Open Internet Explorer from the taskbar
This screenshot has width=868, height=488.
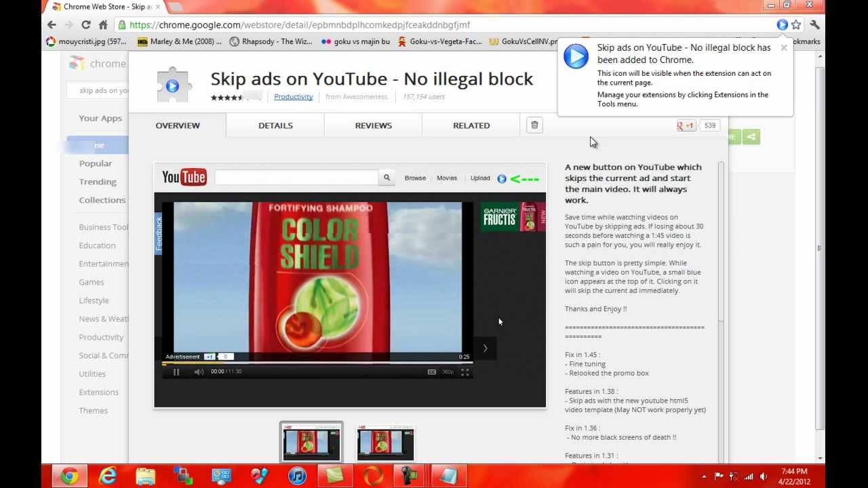click(107, 476)
